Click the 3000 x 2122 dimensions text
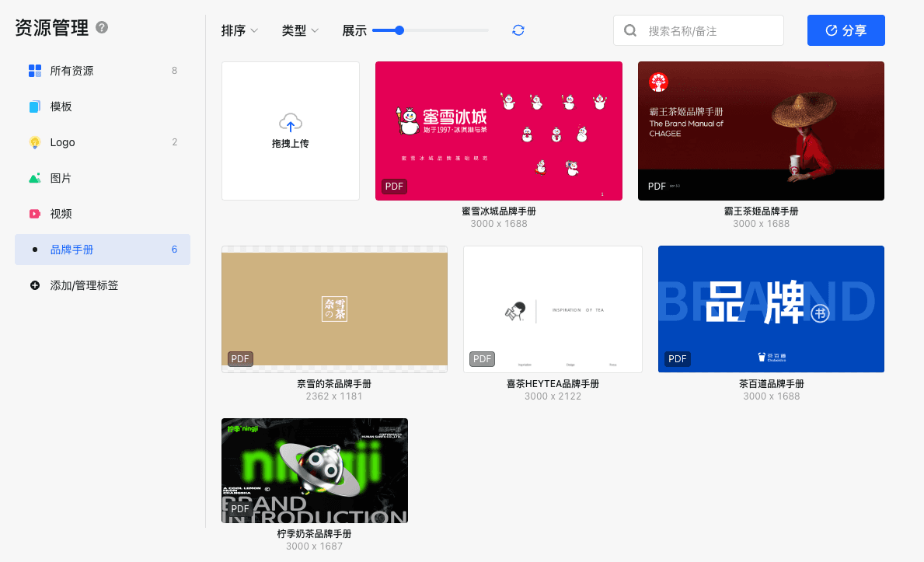This screenshot has width=924, height=562. point(553,396)
